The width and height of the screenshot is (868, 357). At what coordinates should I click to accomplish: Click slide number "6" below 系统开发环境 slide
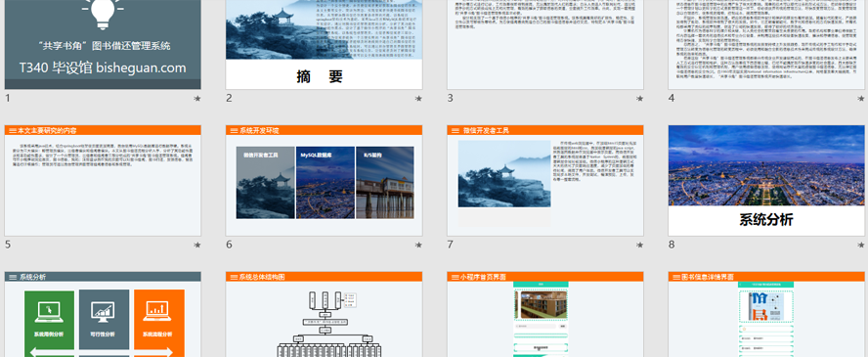tap(229, 245)
